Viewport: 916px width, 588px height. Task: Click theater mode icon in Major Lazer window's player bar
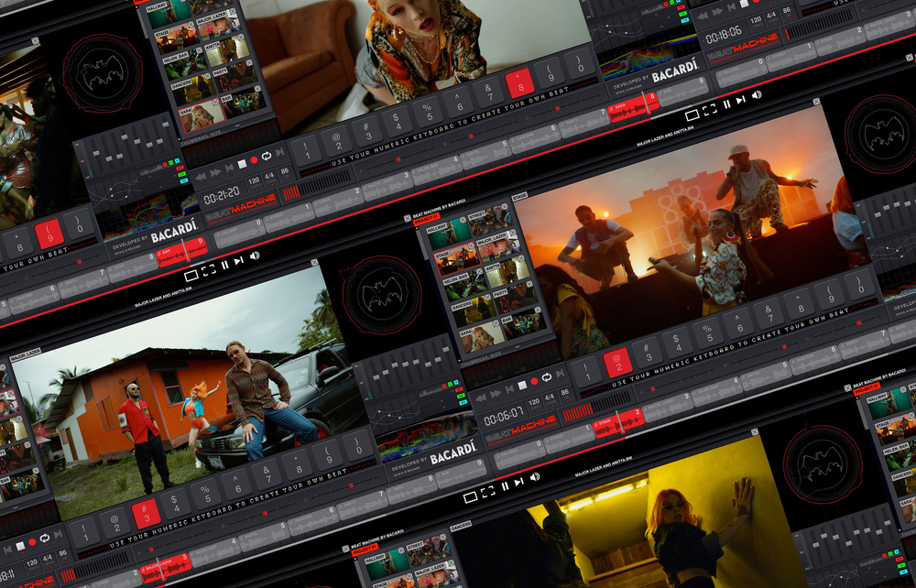470,497
